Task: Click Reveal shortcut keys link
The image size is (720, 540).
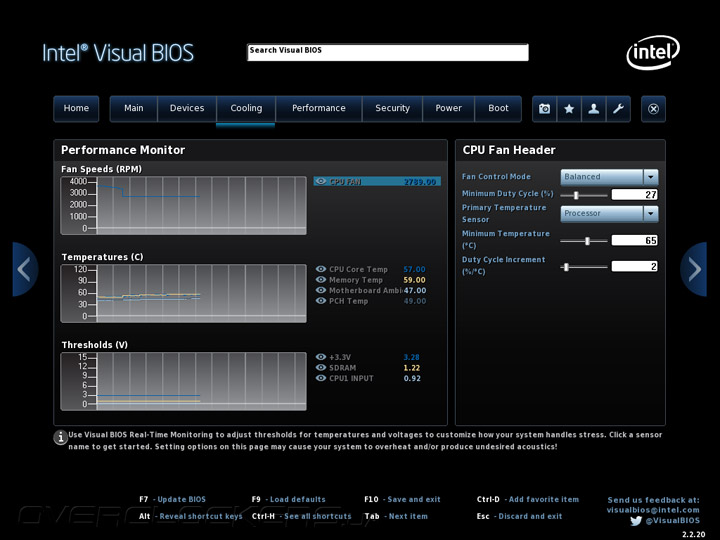Action: tap(201, 517)
